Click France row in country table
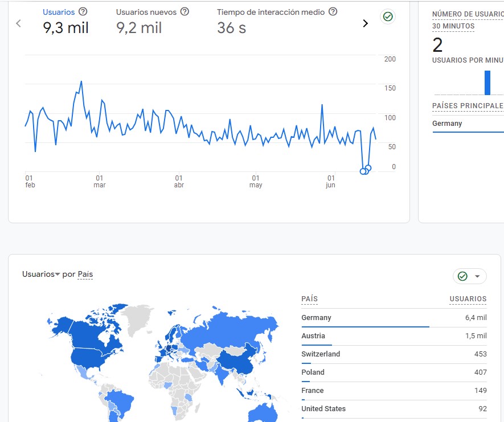Viewport: 504px width, 422px height. tap(394, 391)
